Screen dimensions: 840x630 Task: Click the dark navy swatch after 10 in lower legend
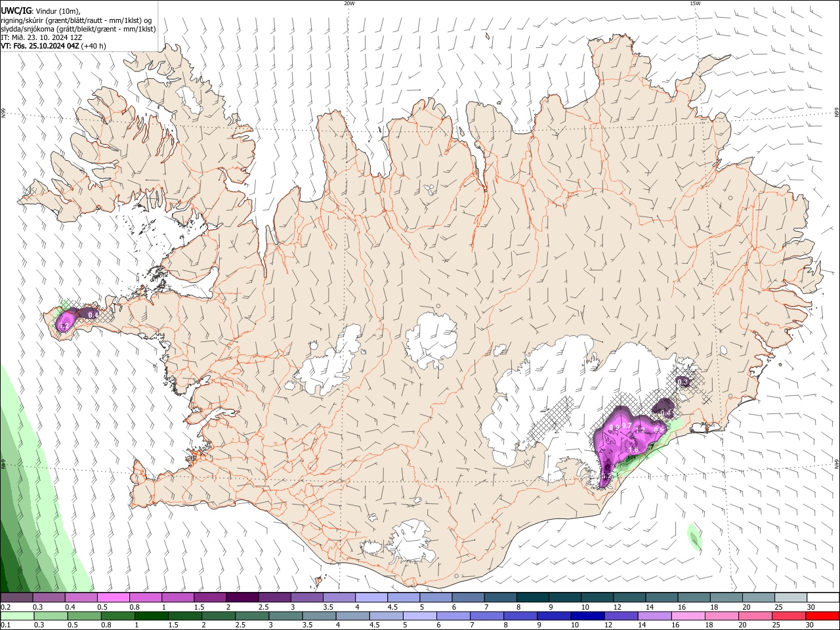click(x=587, y=616)
